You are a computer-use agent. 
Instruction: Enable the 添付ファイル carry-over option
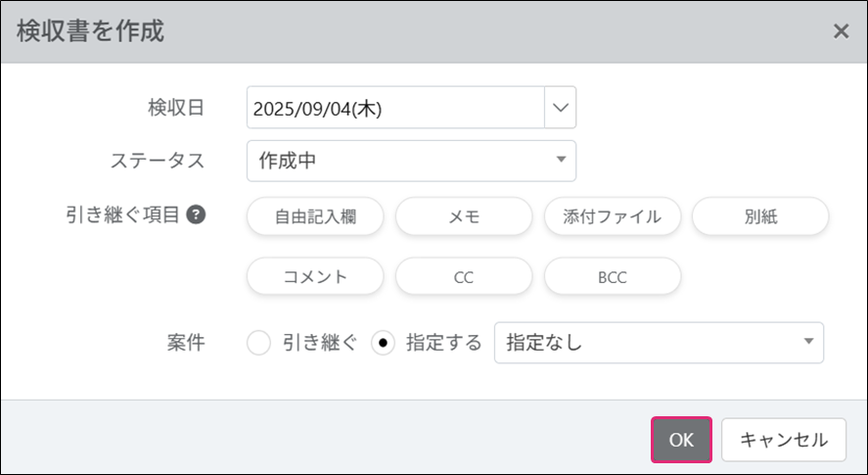tap(613, 217)
